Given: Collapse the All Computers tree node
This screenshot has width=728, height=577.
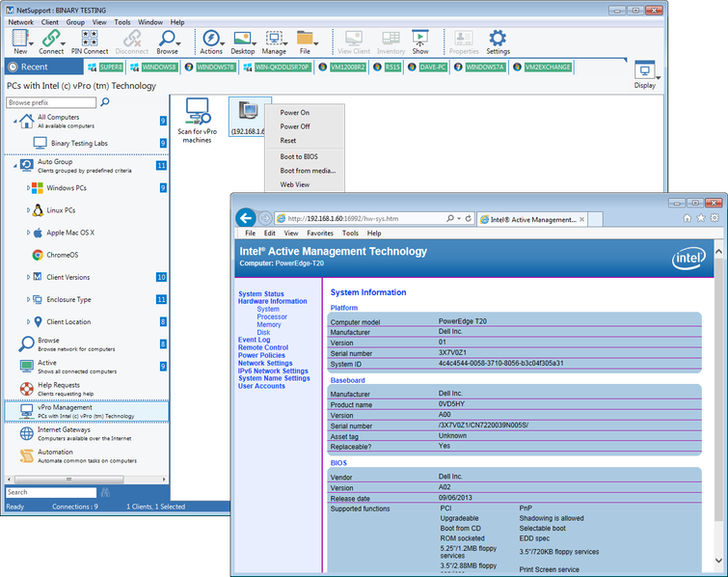Looking at the screenshot, I should (14, 122).
